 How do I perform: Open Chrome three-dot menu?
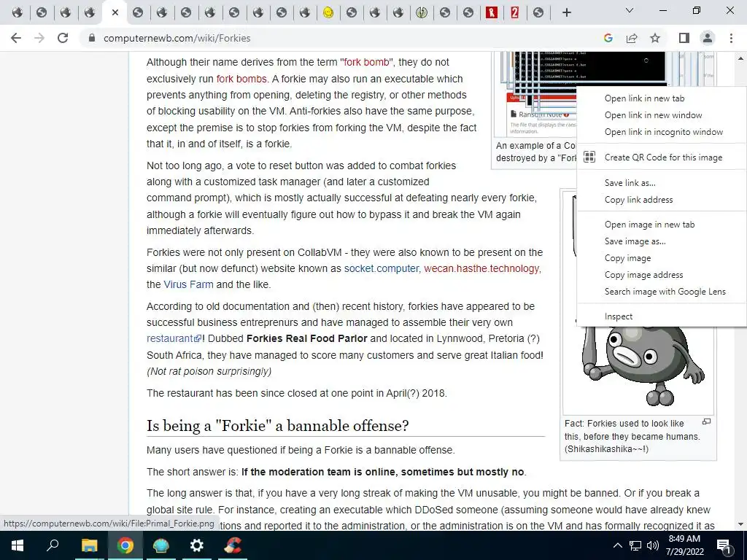pos(731,38)
